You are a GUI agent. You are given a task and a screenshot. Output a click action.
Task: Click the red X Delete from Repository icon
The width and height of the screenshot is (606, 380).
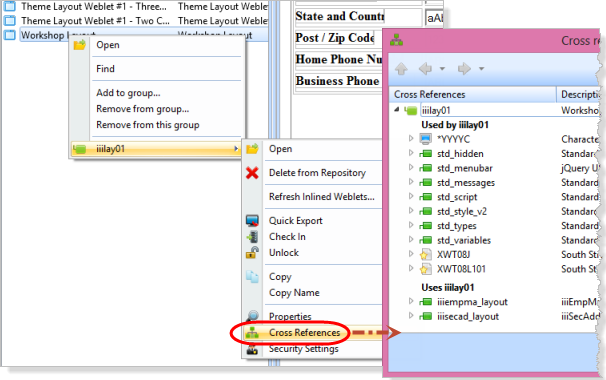[252, 172]
